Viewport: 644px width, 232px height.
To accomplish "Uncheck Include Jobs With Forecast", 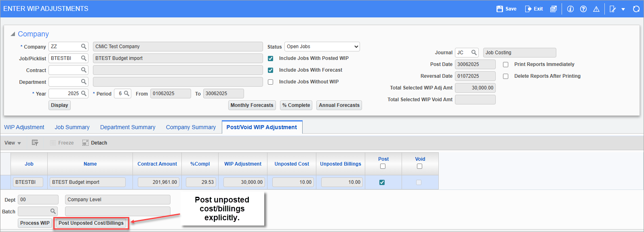I will tap(271, 70).
